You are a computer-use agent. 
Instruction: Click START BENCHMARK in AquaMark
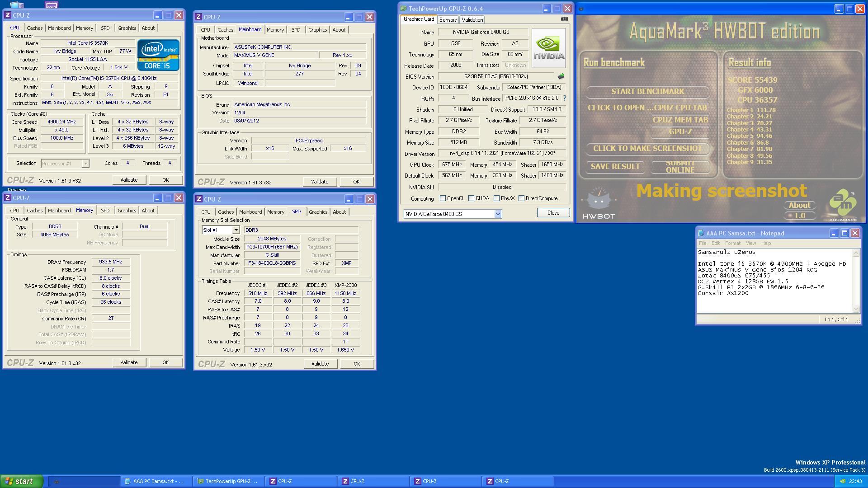pyautogui.click(x=647, y=92)
